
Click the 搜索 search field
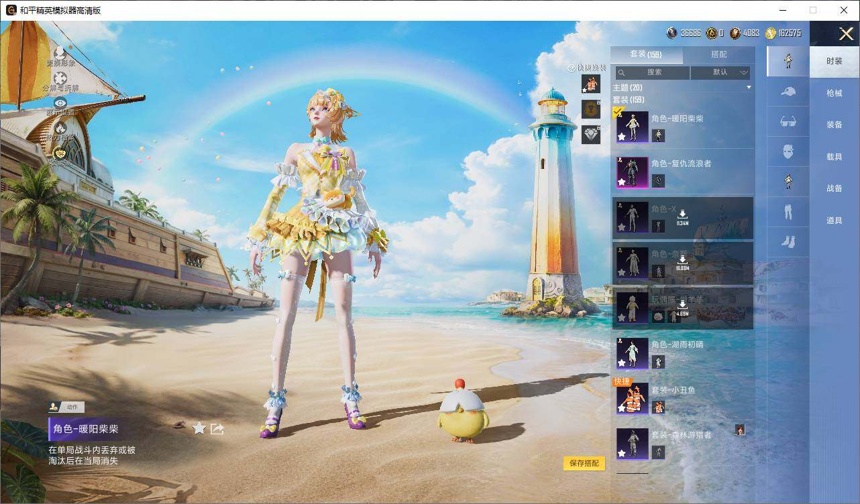point(653,72)
